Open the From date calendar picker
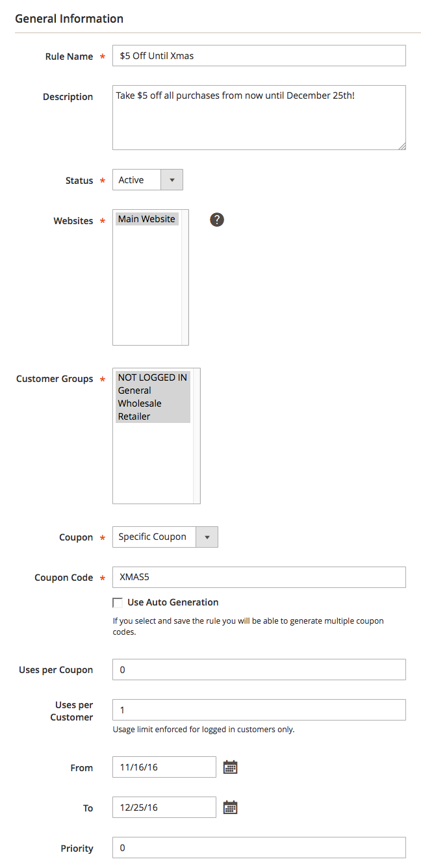Screen dimensions: 421x868 click(230, 767)
